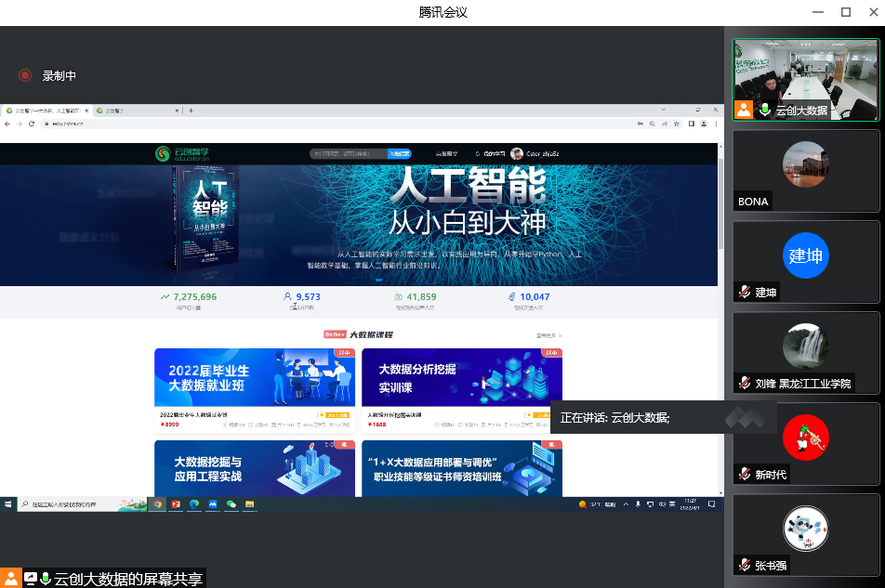
Task: Click the Windows Start button in taskbar
Action: [x=7, y=503]
